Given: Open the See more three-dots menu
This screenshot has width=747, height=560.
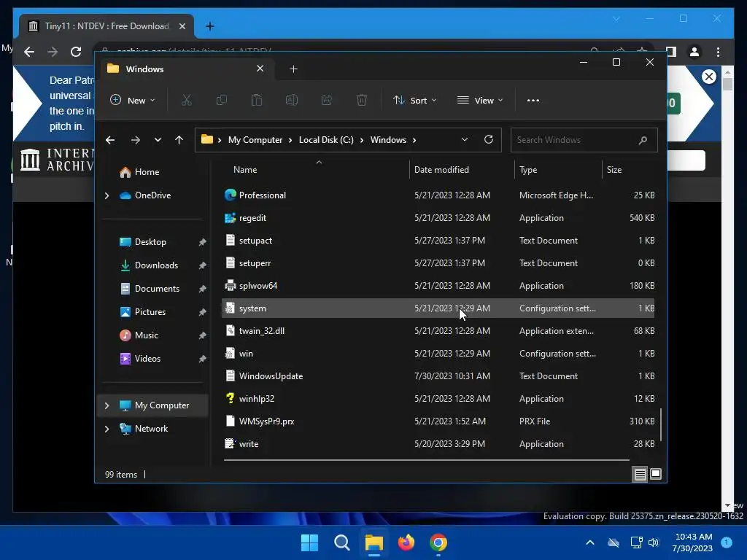Looking at the screenshot, I should pyautogui.click(x=533, y=101).
